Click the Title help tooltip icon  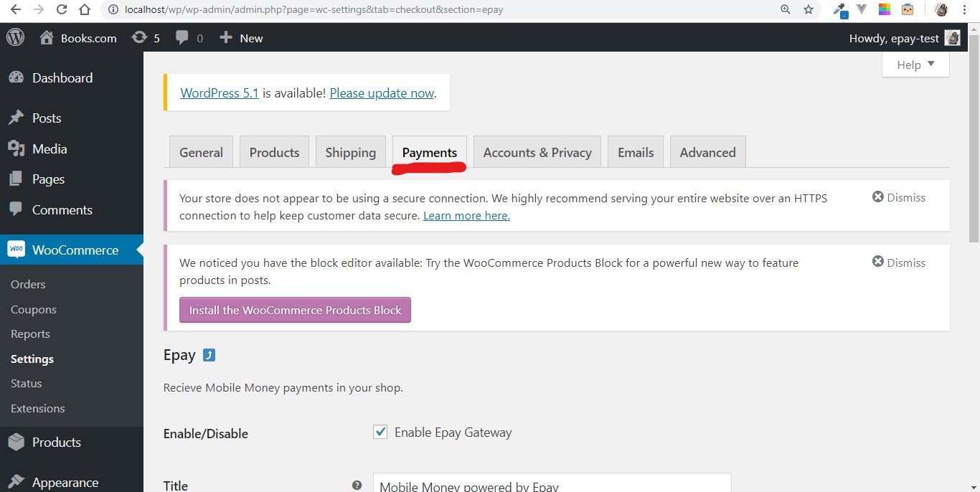(x=357, y=486)
